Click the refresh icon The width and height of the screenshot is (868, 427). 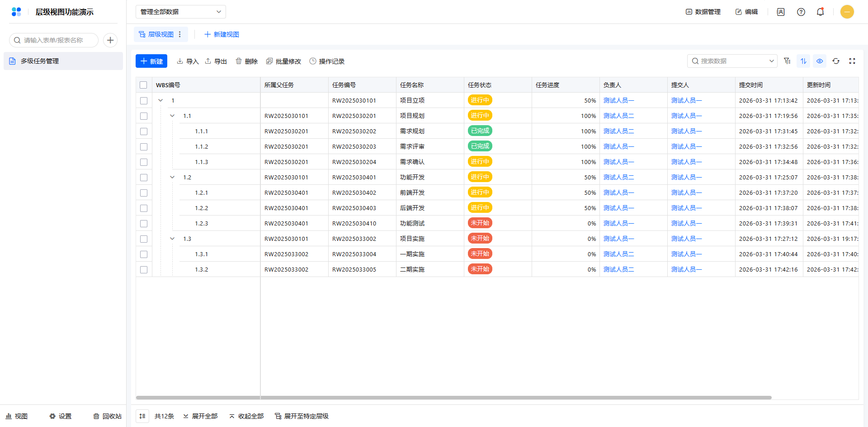(836, 61)
